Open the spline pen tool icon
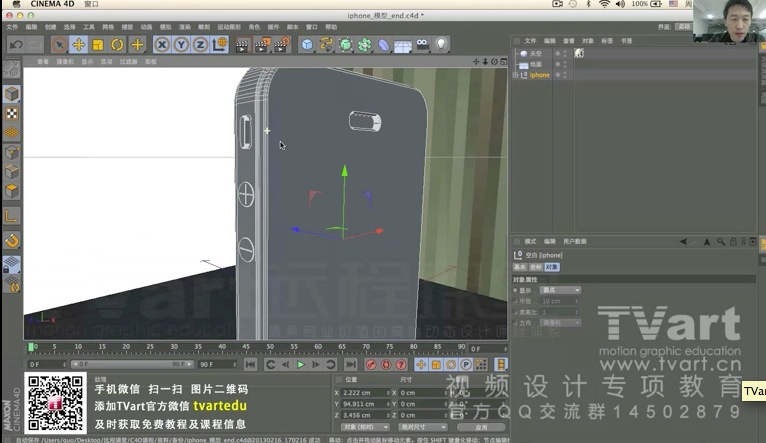766x443 pixels. 326,44
